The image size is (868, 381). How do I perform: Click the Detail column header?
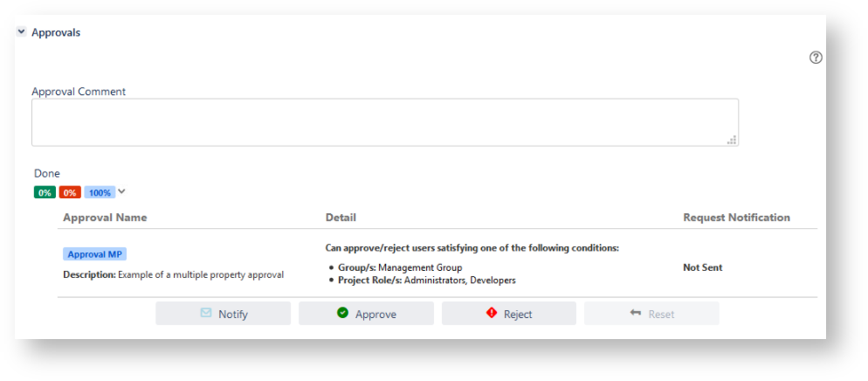(341, 218)
